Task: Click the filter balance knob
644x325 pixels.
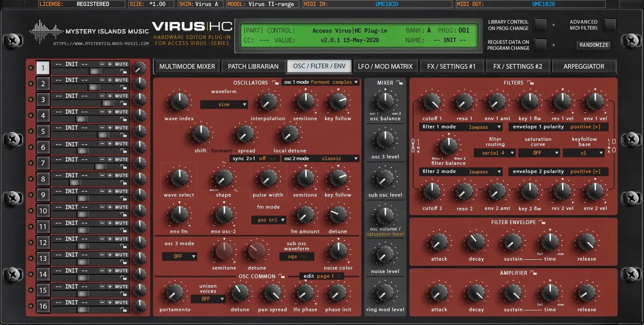Action: coord(449,146)
